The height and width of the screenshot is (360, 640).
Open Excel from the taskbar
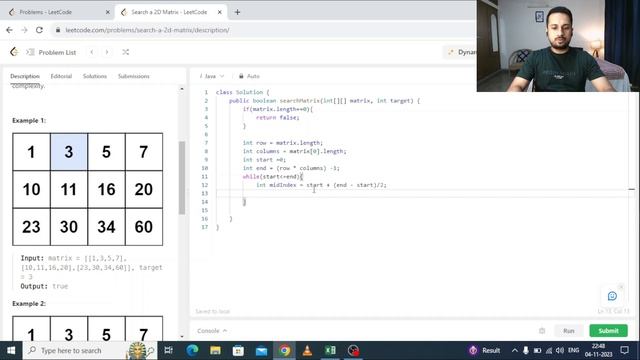click(331, 351)
